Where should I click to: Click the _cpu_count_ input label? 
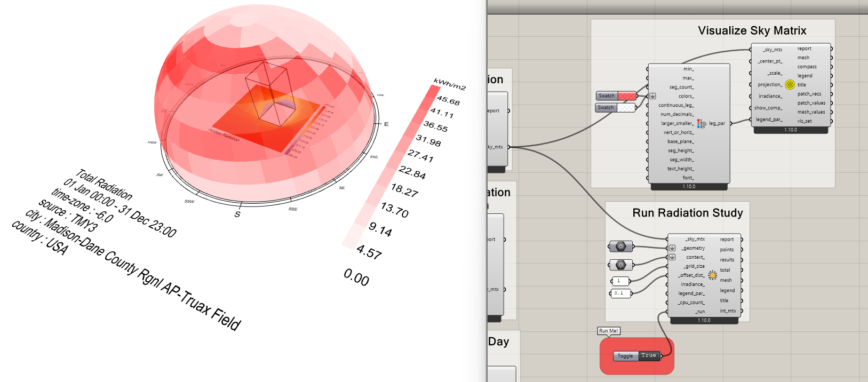pyautogui.click(x=691, y=303)
